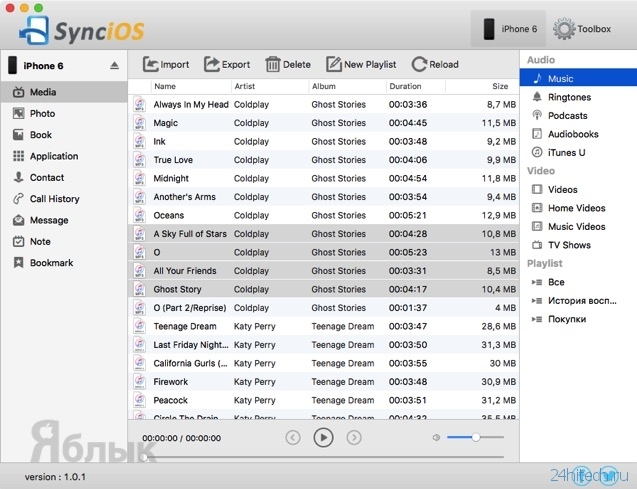Click the Export toolbar button
This screenshot has height=489, width=637.
pyautogui.click(x=227, y=65)
